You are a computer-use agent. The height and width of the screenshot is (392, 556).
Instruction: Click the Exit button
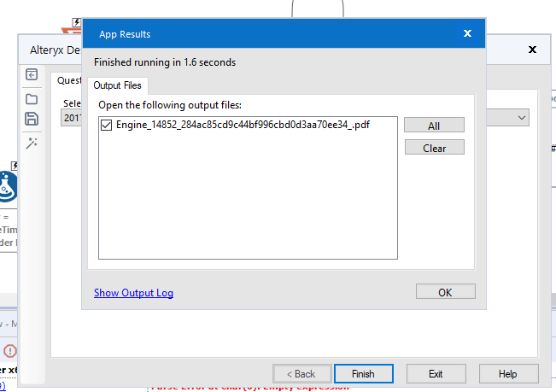click(436, 374)
